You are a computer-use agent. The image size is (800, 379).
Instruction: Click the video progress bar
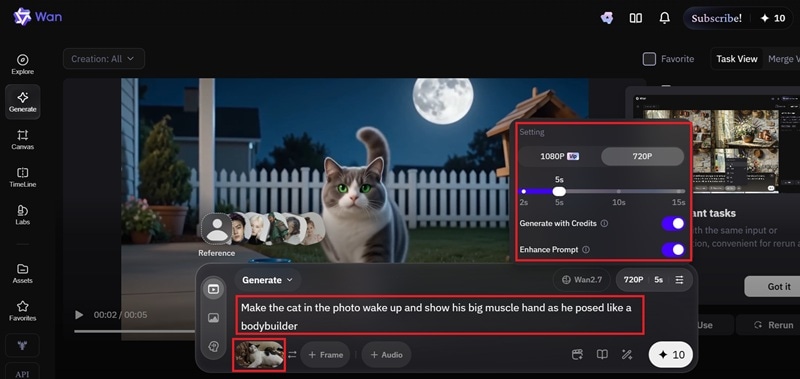[135, 331]
